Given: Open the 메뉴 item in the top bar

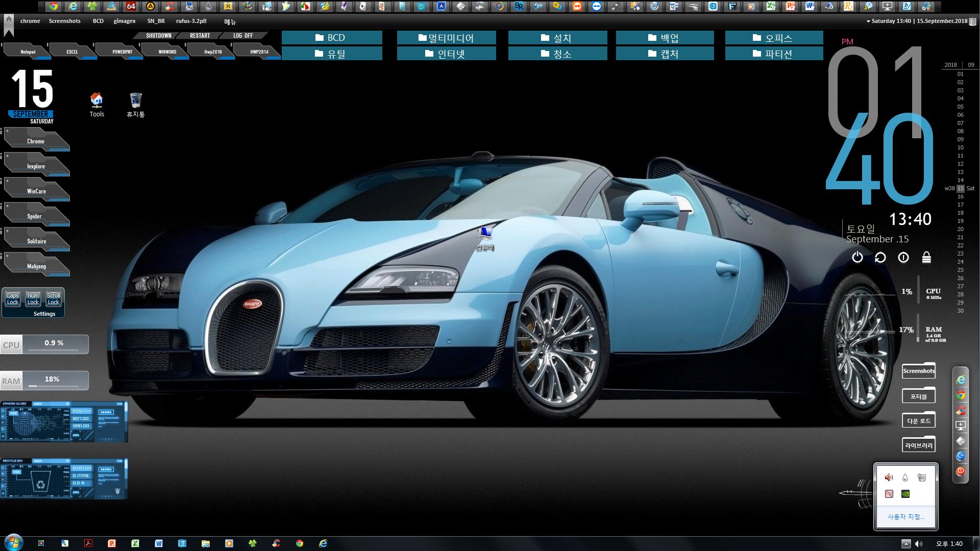Looking at the screenshot, I should point(230,21).
